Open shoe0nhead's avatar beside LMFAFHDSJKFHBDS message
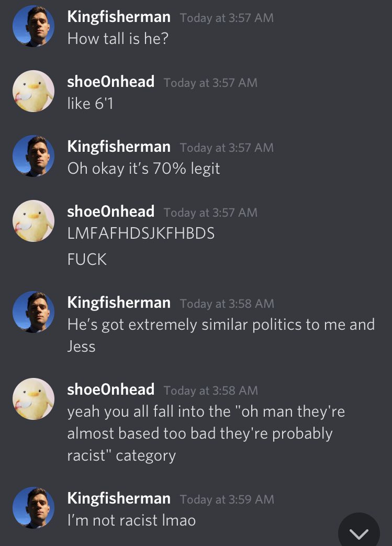Screen dimensions: 392x546 [33, 221]
